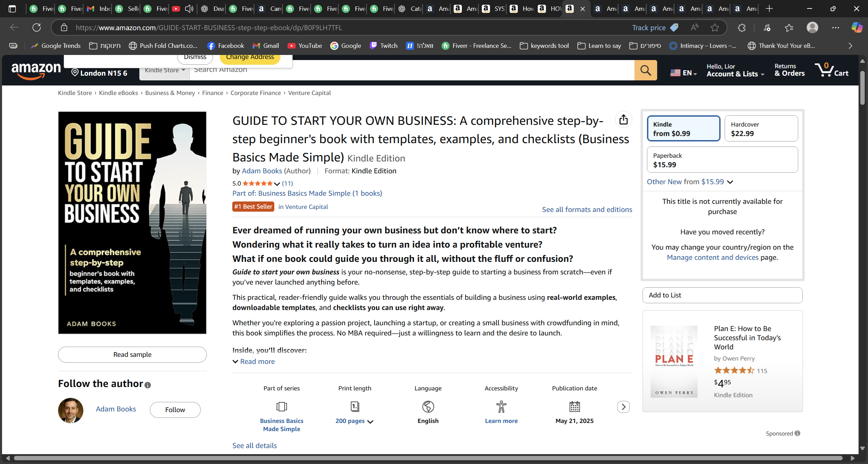Open the Facebook bookmark

click(225, 46)
